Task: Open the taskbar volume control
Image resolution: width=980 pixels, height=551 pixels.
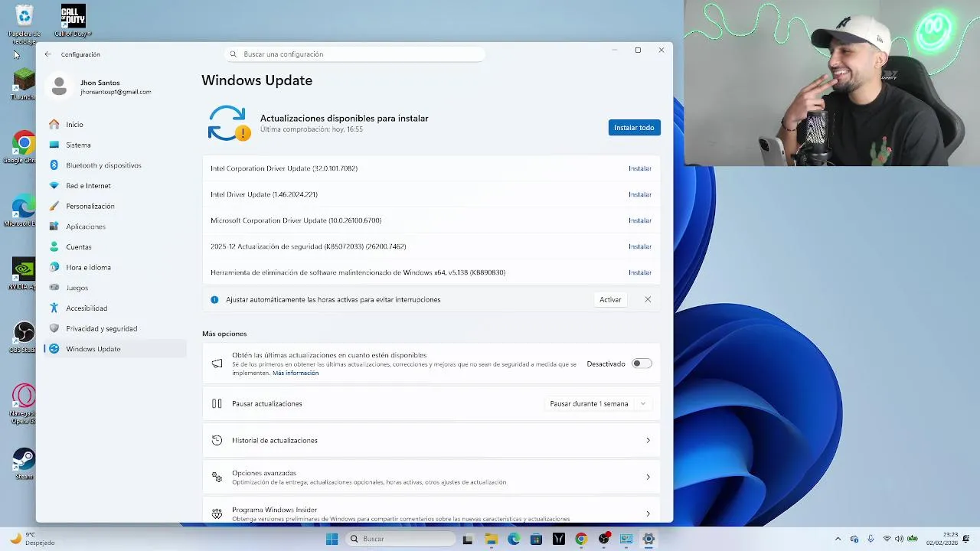Action: click(x=899, y=540)
